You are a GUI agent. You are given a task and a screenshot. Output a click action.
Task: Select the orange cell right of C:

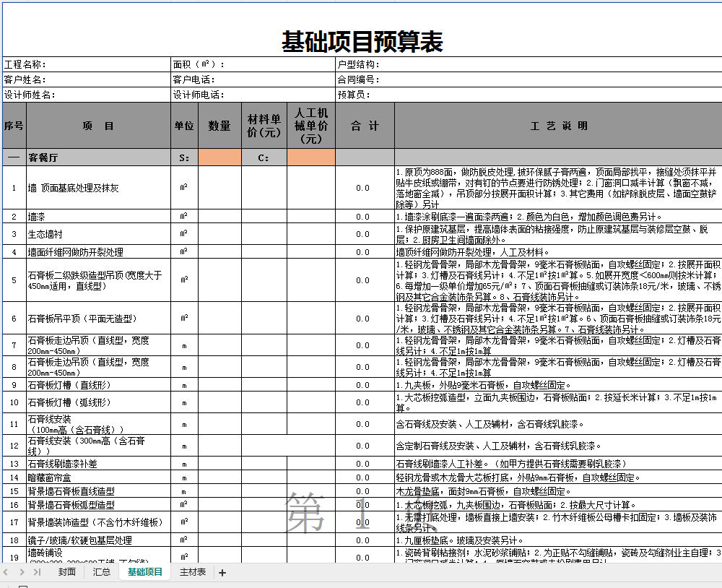(310, 157)
